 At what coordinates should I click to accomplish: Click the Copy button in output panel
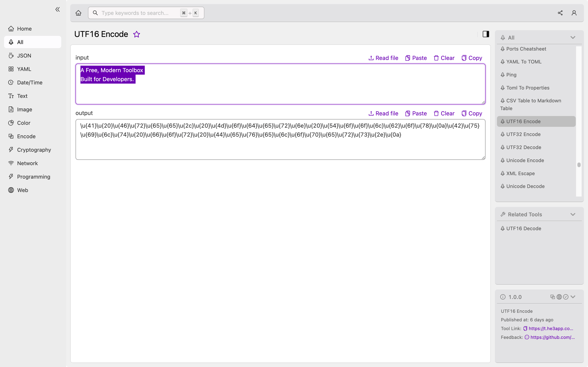(471, 113)
